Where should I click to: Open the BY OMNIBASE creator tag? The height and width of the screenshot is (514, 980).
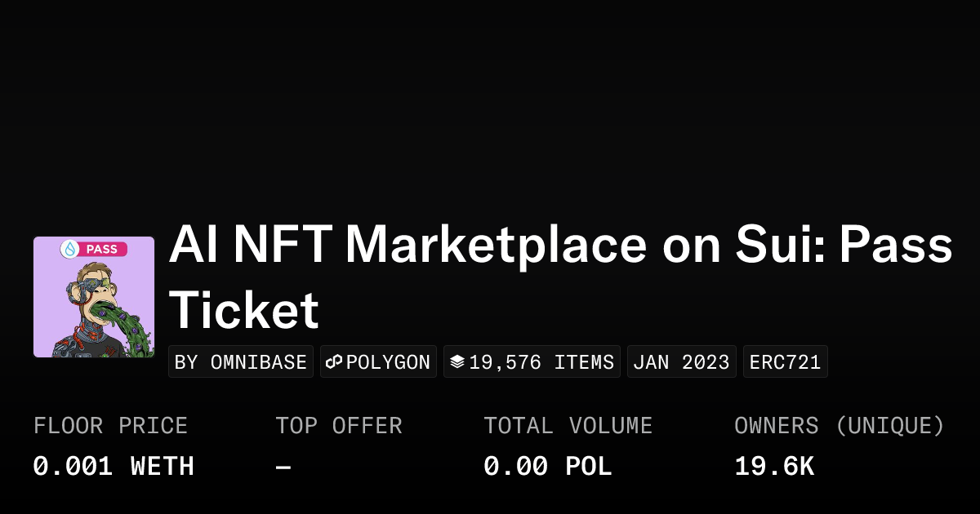[241, 362]
